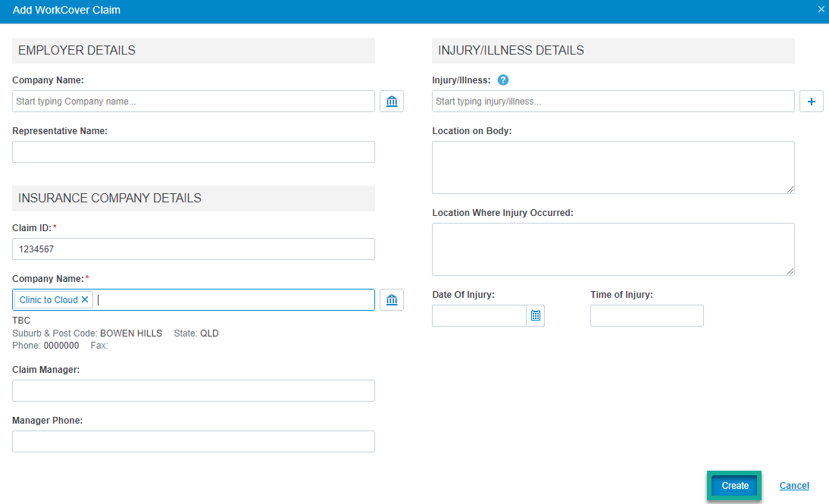Open insurance company lookup bank icon
829x504 pixels.
click(x=392, y=300)
